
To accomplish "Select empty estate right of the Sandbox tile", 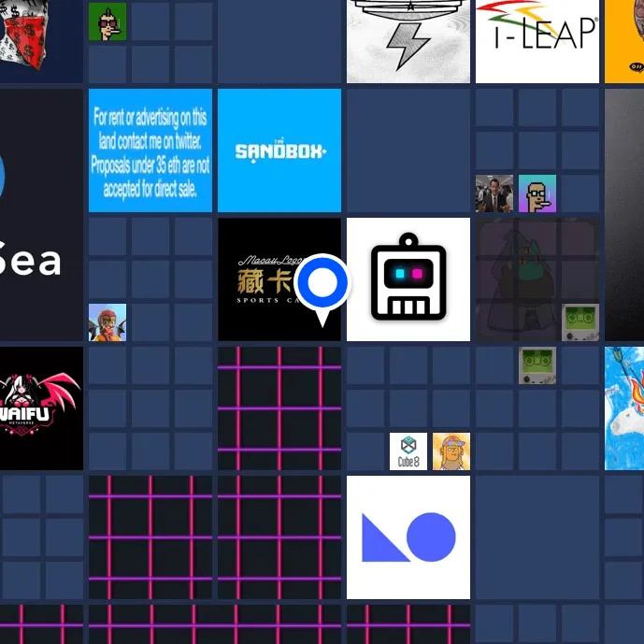I will click(408, 150).
